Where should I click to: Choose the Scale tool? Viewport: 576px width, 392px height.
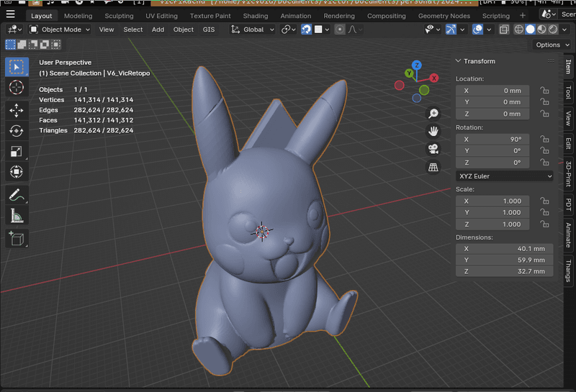[16, 151]
